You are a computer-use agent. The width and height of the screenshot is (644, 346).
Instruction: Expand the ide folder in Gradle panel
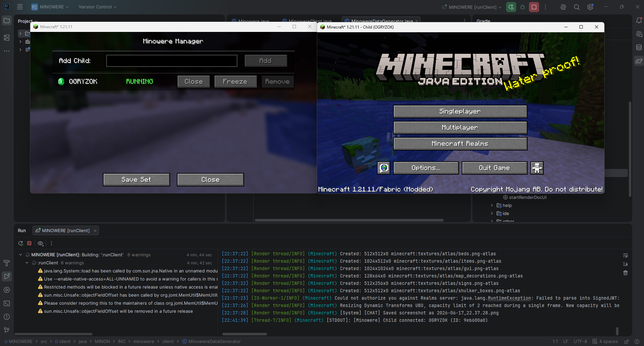pyautogui.click(x=492, y=214)
